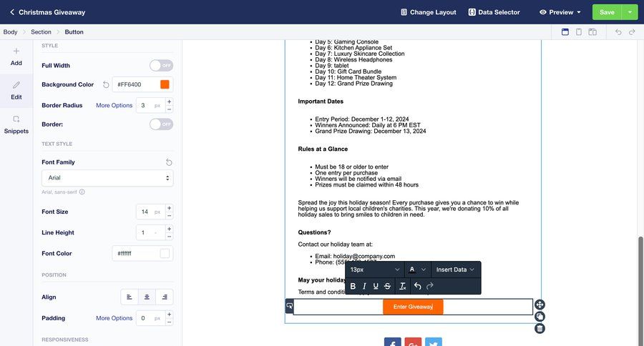Expand the Save options arrow

[630, 12]
